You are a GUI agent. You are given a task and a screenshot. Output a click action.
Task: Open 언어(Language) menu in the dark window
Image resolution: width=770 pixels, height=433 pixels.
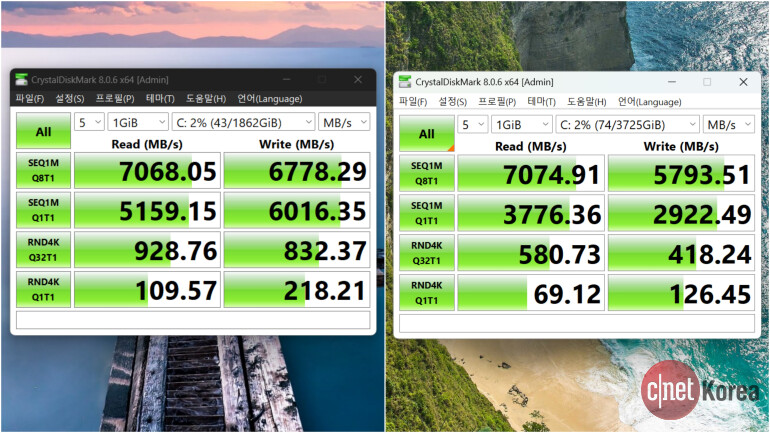(270, 99)
